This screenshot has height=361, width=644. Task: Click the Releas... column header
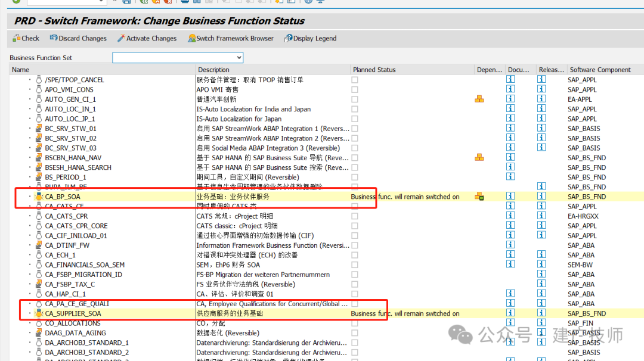[551, 70]
